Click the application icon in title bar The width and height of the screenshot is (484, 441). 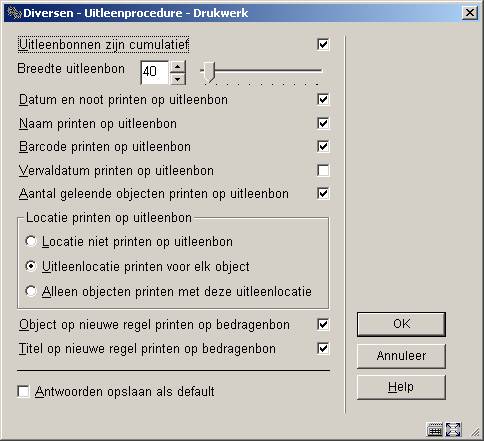click(14, 13)
